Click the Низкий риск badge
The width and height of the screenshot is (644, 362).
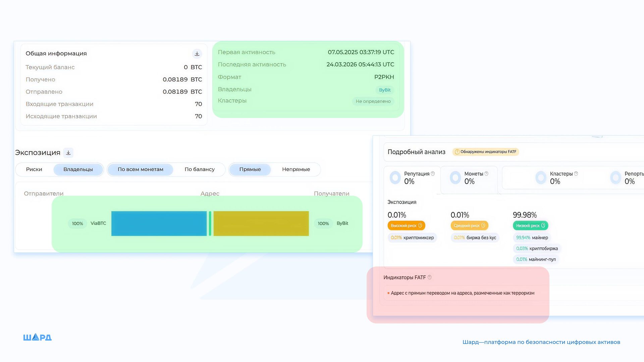point(530,226)
